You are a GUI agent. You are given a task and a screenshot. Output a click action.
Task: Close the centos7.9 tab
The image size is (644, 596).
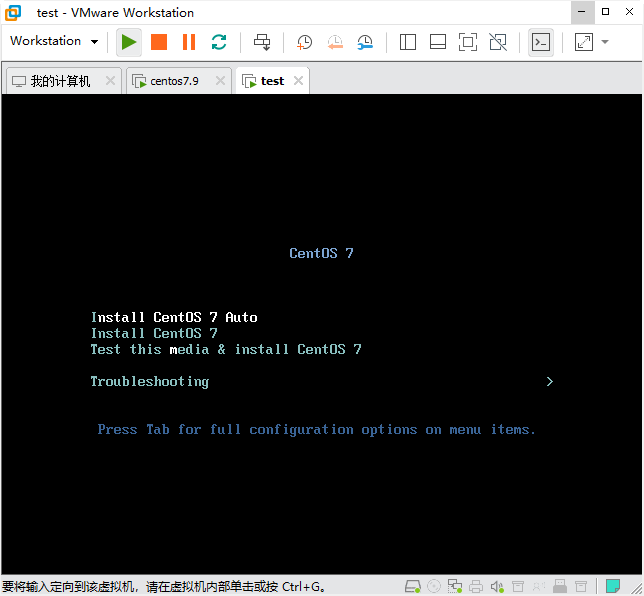point(221,81)
